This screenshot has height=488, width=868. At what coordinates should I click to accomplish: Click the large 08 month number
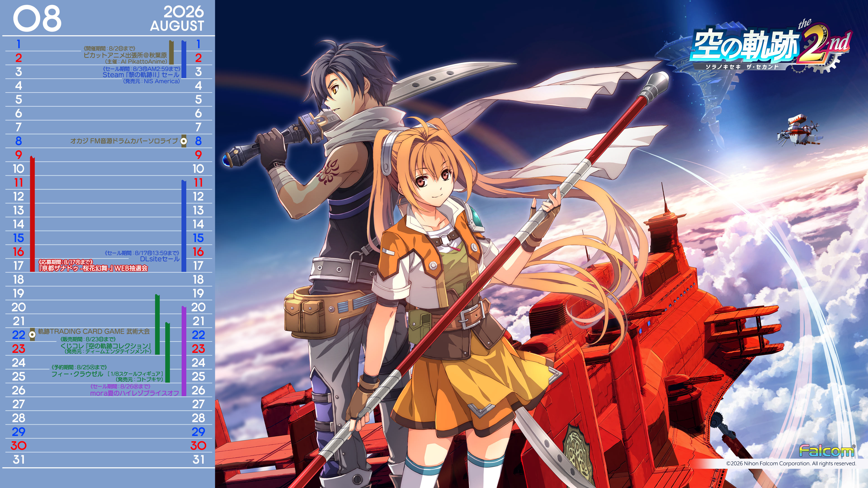point(37,19)
